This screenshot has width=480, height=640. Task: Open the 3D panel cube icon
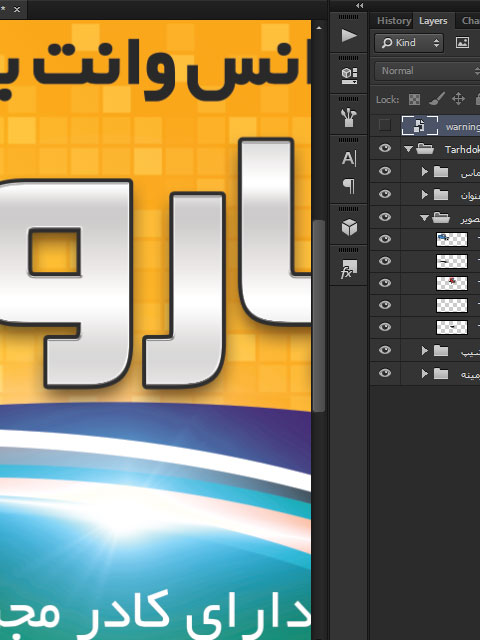(x=349, y=227)
